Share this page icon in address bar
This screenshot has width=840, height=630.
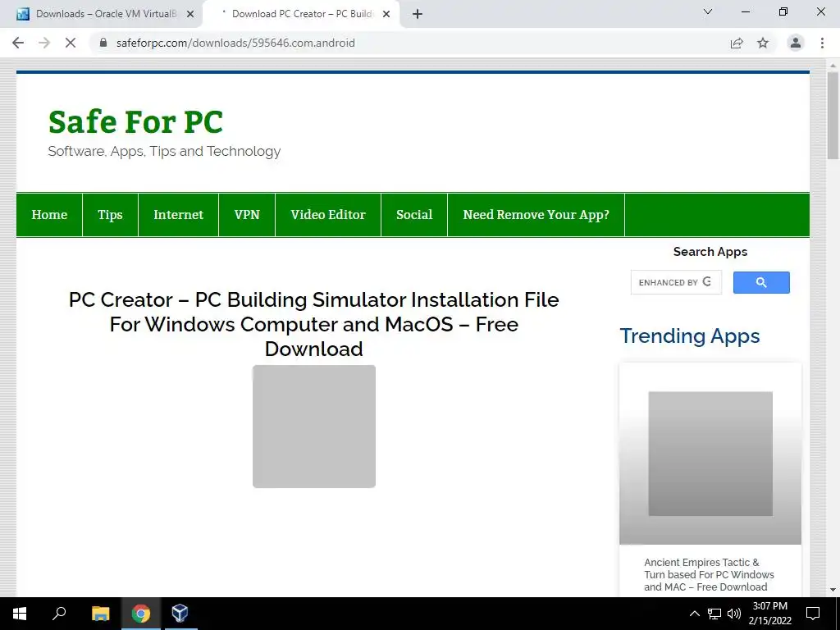pos(737,43)
